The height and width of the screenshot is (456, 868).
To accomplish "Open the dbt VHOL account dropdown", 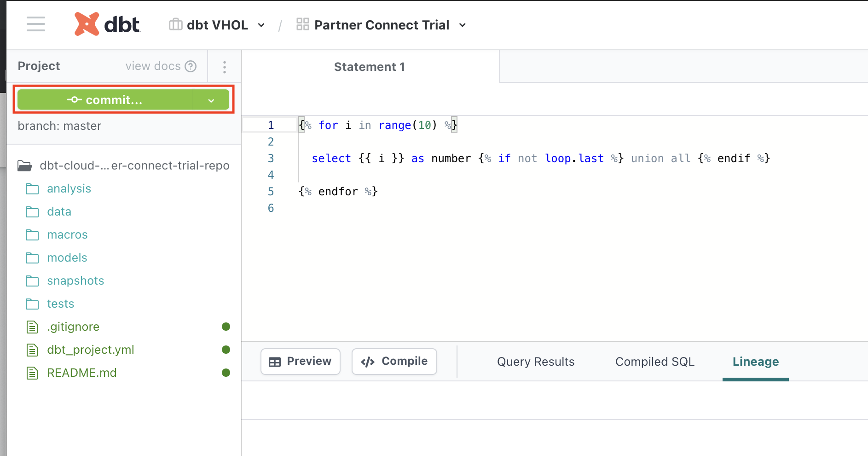I will tap(261, 25).
